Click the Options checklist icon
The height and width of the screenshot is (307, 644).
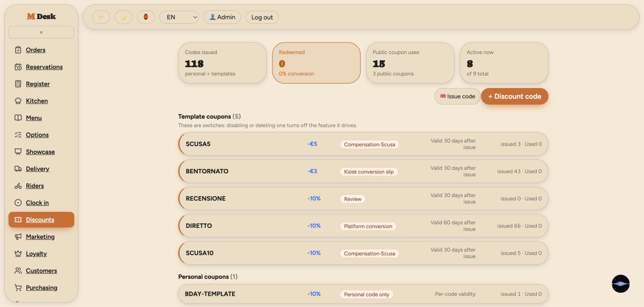18,135
